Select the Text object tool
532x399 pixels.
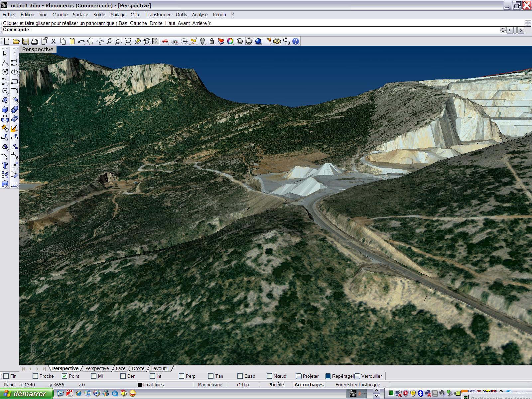coord(5,165)
